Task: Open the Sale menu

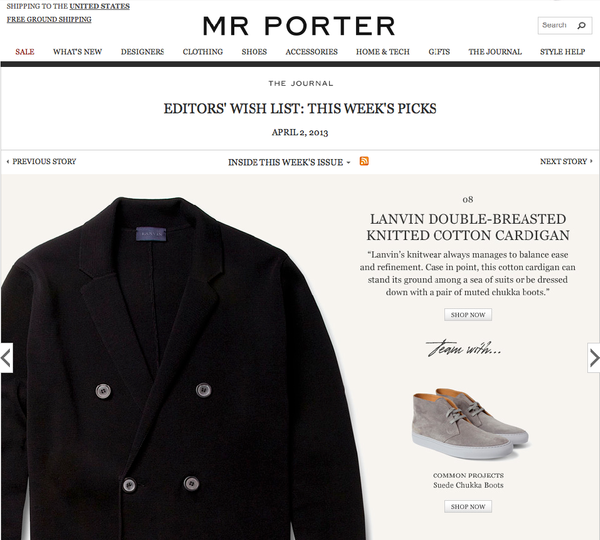Action: [25, 52]
